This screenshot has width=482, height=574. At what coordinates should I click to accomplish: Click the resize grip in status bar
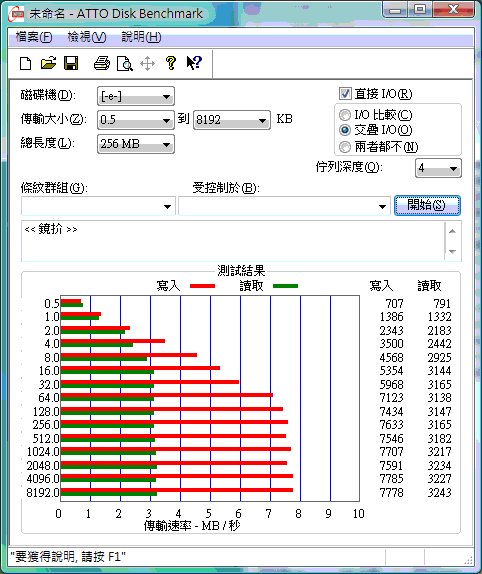click(x=468, y=560)
